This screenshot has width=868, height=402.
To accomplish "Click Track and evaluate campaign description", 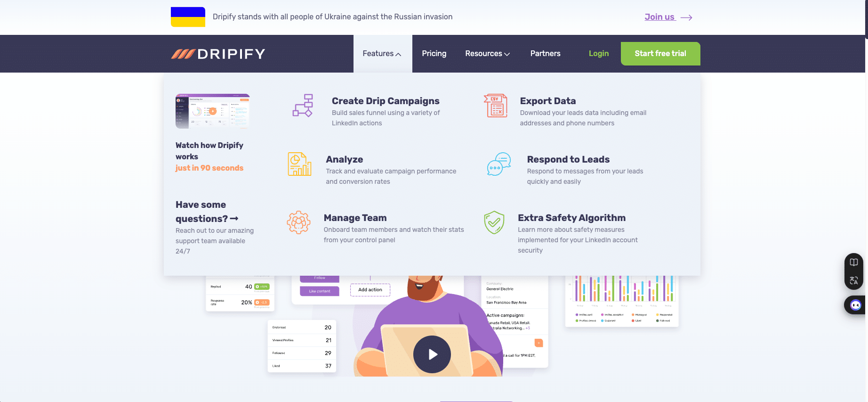I will [x=391, y=176].
